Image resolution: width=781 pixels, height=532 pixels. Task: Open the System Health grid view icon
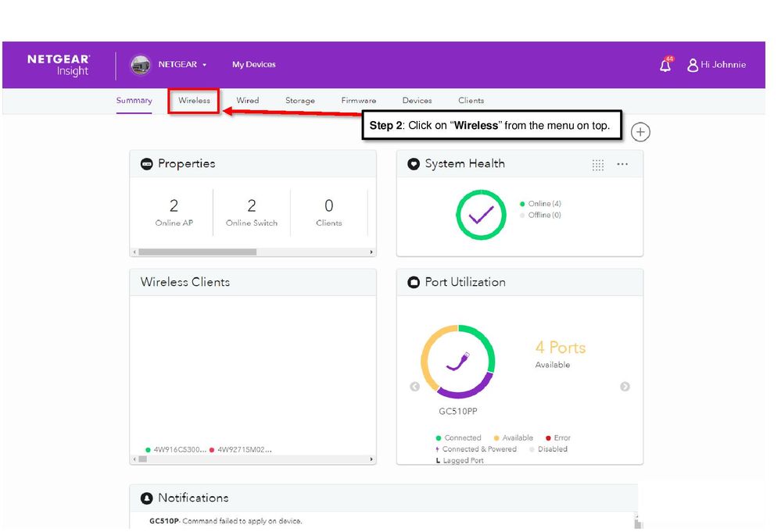(x=598, y=165)
